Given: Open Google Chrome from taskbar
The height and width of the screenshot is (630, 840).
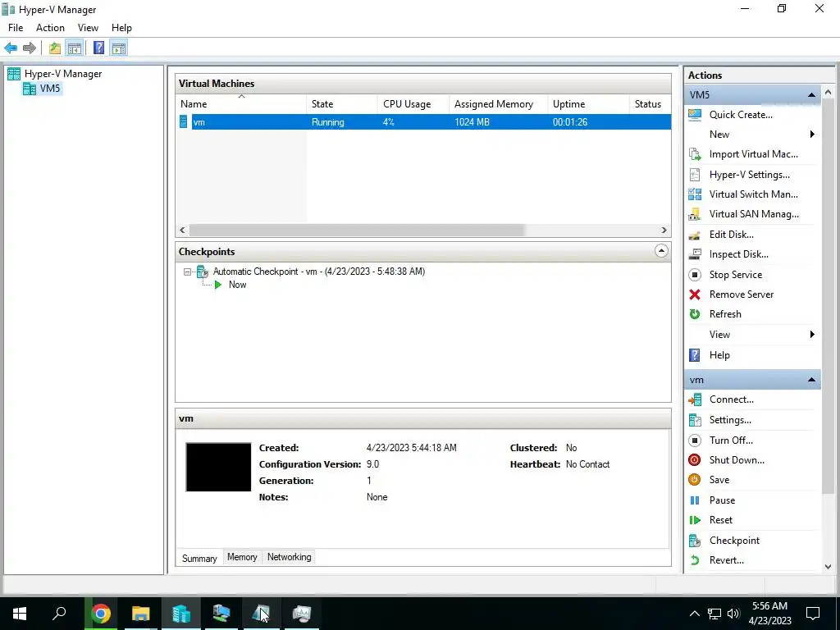Looking at the screenshot, I should pos(101,614).
